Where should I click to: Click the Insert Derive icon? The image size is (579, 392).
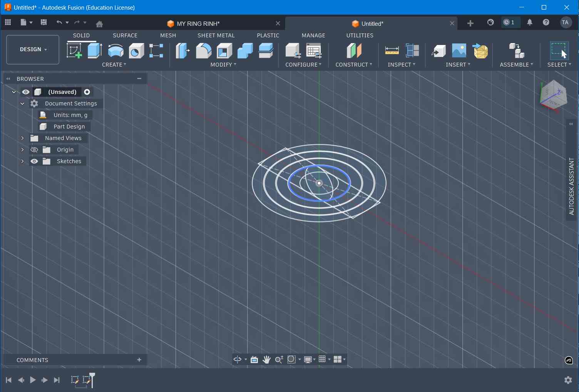[438, 50]
